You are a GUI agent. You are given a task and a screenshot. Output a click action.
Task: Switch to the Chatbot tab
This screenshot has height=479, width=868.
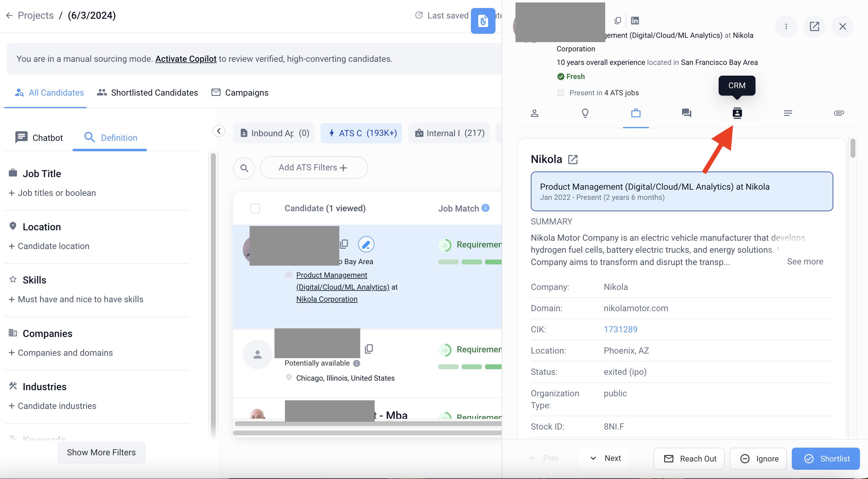point(39,137)
